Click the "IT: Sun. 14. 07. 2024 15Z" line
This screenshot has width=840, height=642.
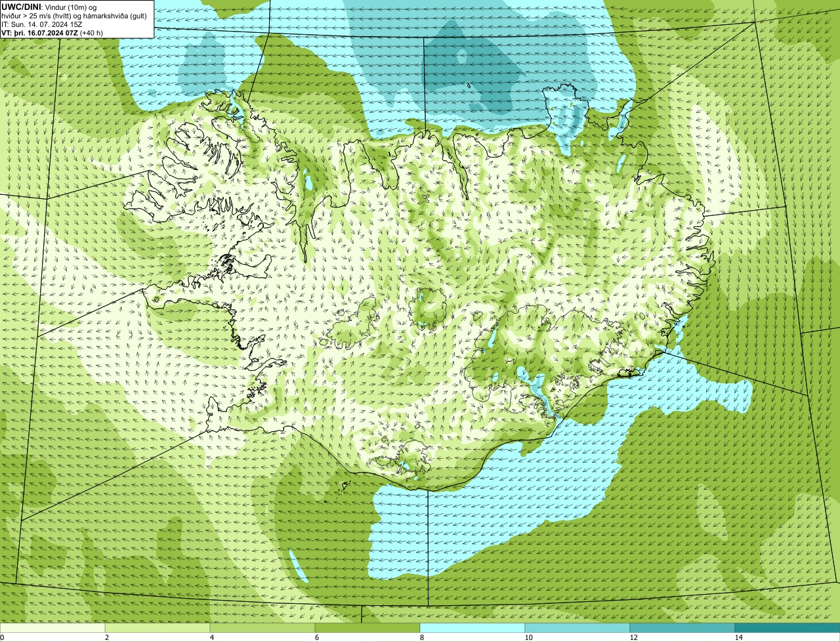click(42, 24)
